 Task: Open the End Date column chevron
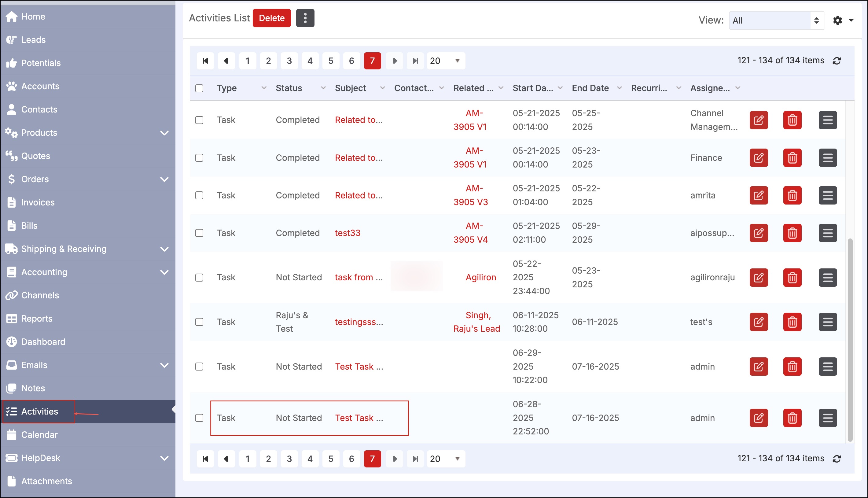619,88
